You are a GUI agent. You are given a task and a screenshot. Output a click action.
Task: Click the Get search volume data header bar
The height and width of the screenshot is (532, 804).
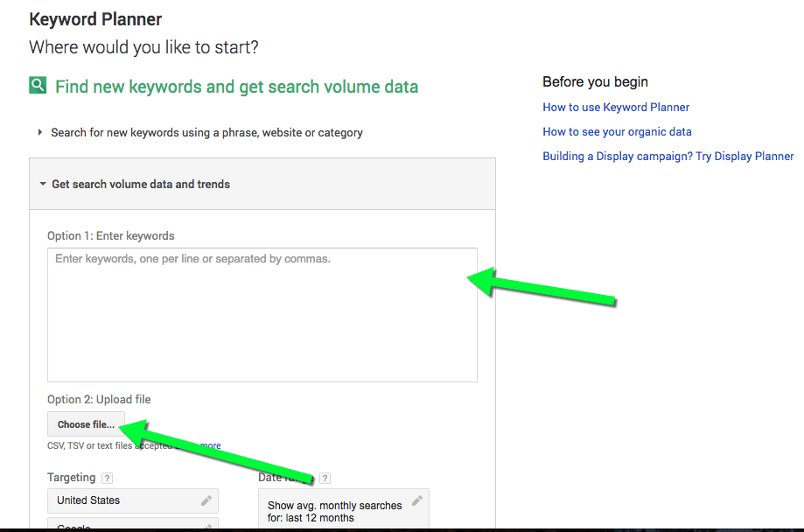click(x=262, y=184)
